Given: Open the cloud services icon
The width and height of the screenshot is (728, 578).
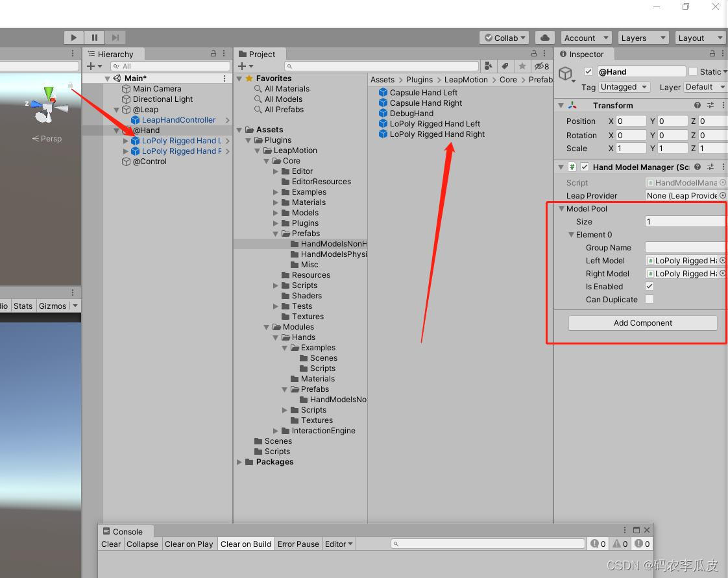Looking at the screenshot, I should pyautogui.click(x=545, y=38).
